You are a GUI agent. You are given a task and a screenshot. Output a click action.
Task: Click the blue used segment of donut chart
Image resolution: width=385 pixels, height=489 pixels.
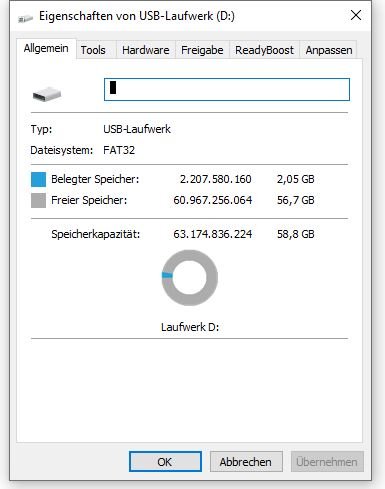tap(167, 275)
